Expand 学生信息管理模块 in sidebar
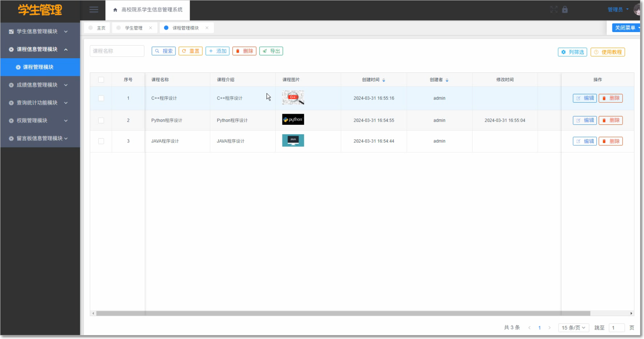Image resolution: width=644 pixels, height=339 pixels. (40, 31)
